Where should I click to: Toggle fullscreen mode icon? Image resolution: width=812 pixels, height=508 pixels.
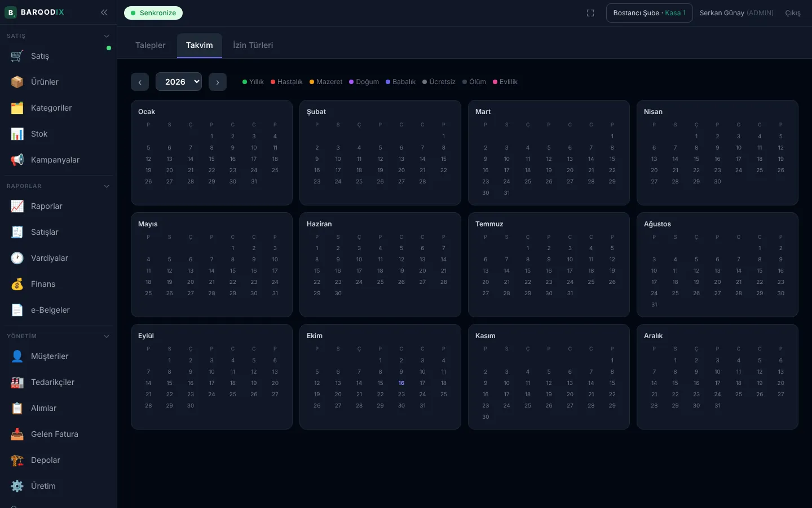tap(590, 13)
